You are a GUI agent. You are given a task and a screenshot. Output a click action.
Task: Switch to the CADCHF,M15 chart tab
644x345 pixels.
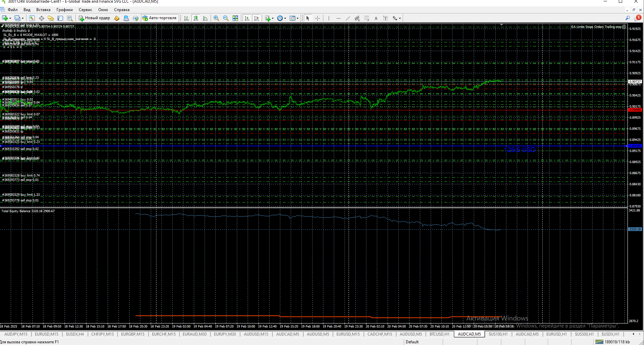380,334
